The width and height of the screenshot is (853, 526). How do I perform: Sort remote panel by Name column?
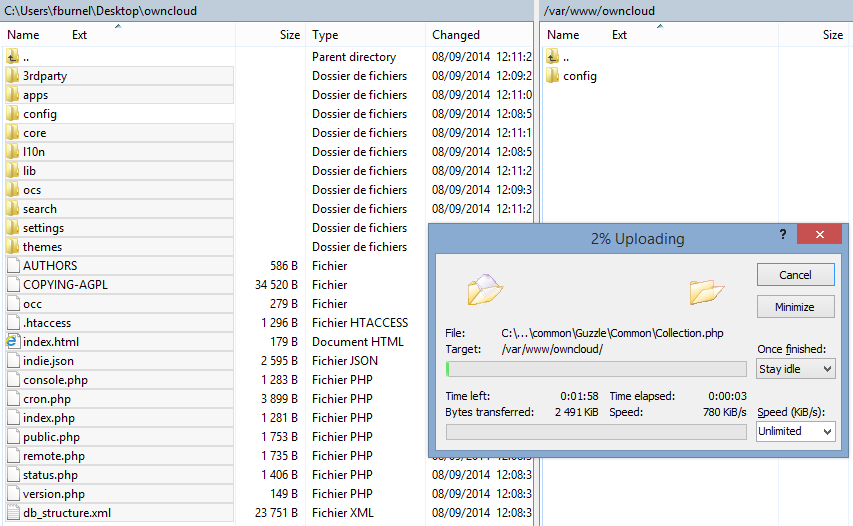pyautogui.click(x=563, y=35)
